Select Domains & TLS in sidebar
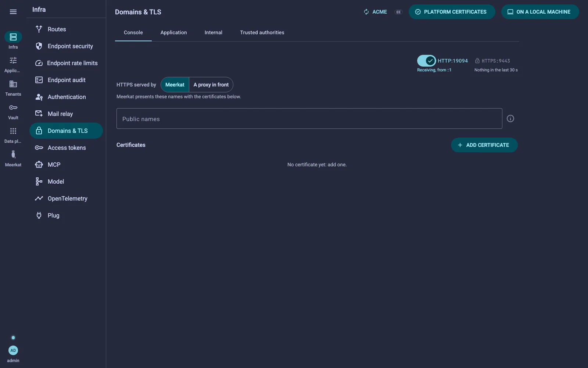Screen dimensions: 588x368 (66, 131)
